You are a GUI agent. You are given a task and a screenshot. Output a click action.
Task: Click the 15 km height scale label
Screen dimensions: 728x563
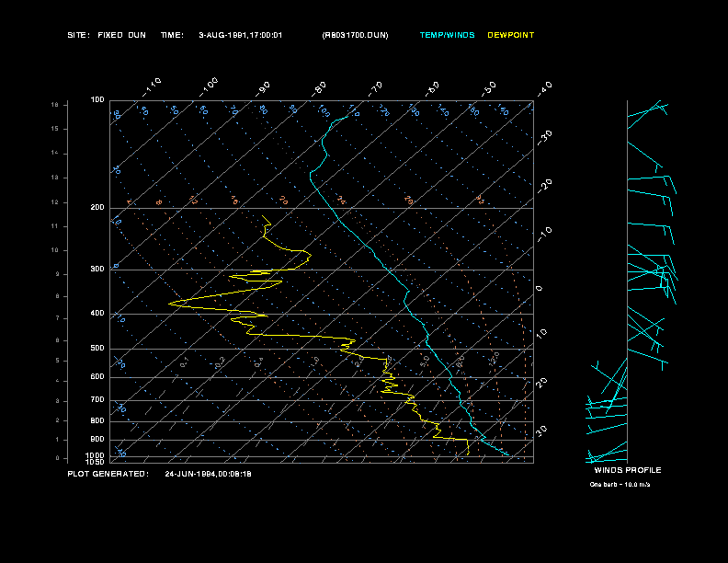[55, 129]
